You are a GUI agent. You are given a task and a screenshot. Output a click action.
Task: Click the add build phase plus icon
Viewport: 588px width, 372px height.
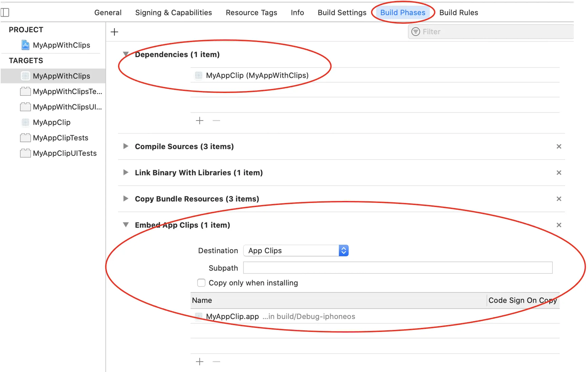[x=115, y=32]
